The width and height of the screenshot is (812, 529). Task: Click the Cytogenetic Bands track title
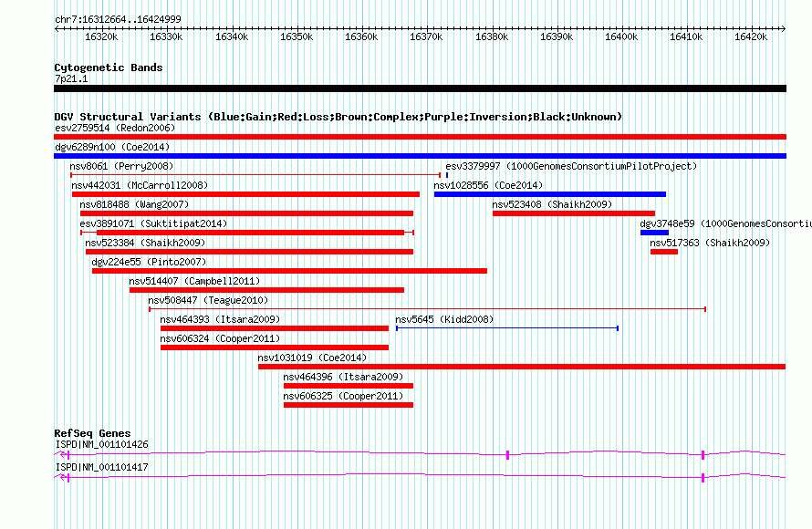click(109, 67)
